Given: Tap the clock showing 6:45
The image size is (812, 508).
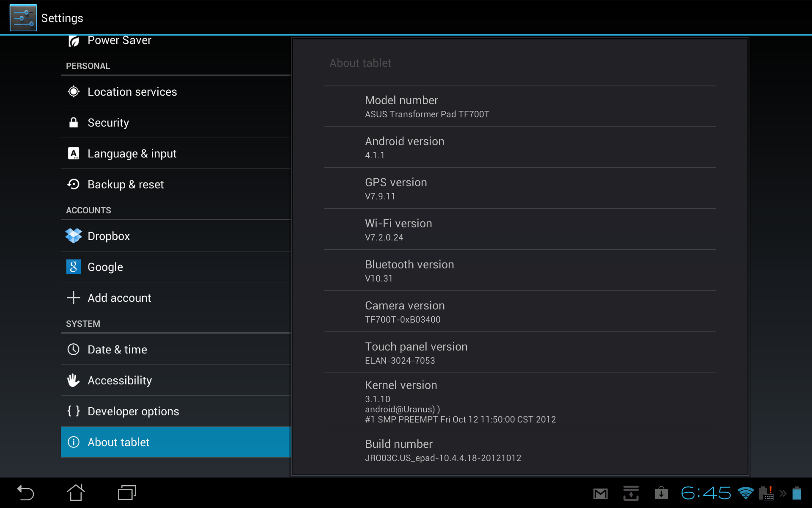Looking at the screenshot, I should pos(705,493).
